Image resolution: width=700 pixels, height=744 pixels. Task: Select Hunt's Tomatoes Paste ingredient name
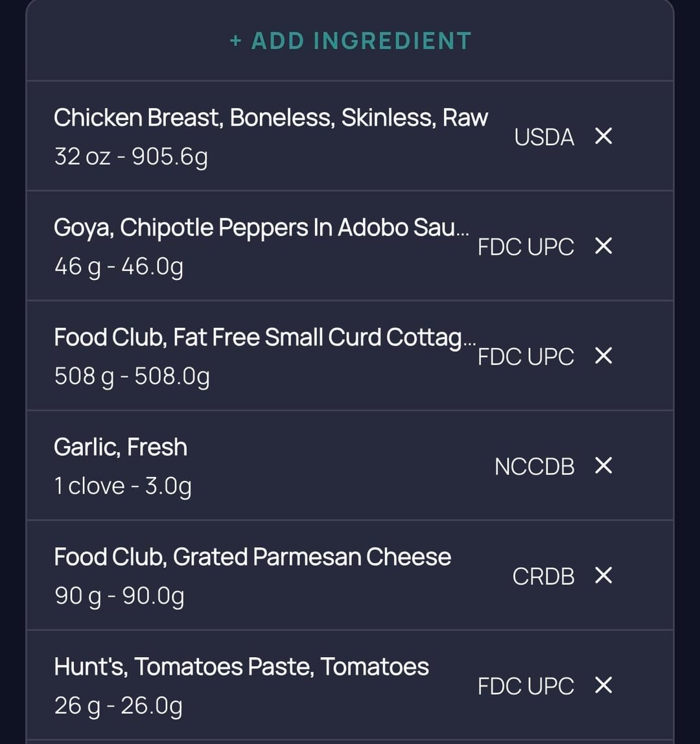click(x=241, y=666)
